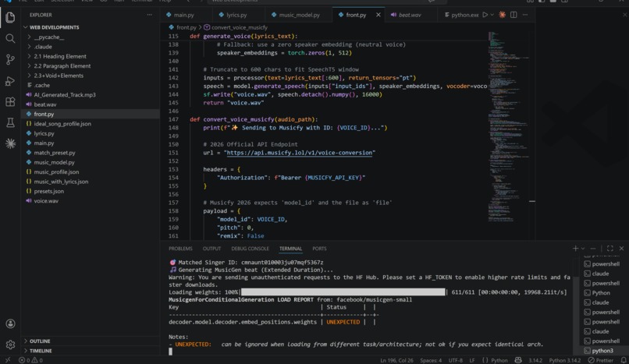Open the Claude starburst icon in activity bar

pos(10,143)
